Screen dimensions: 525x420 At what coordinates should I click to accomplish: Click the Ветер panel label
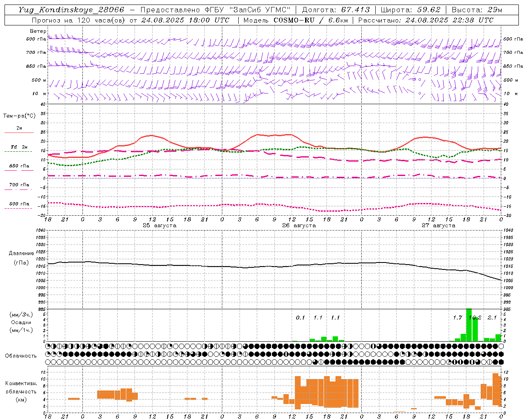click(38, 31)
